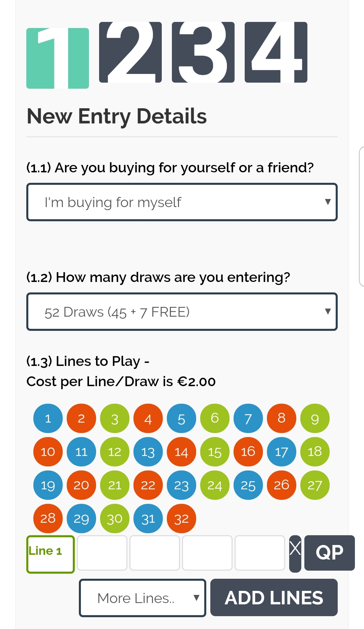Pick number 32 ball
This screenshot has height=629, width=364.
click(181, 518)
